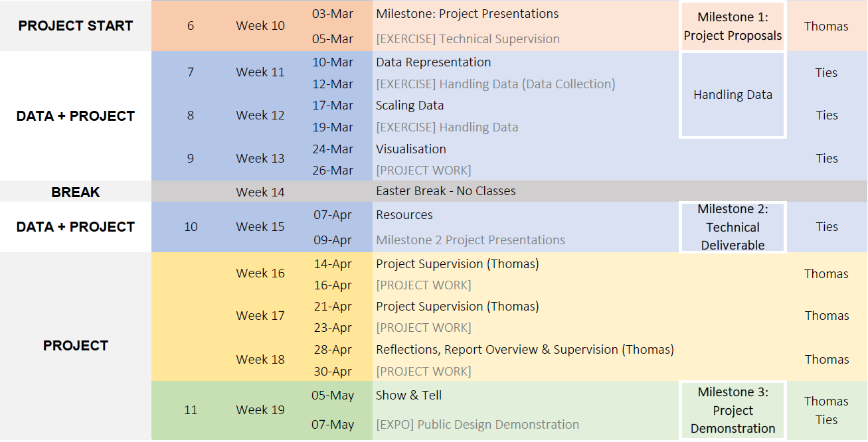Select "[EXPO] Public Design Demonstration" entry
This screenshot has height=442, width=868.
[x=477, y=425]
